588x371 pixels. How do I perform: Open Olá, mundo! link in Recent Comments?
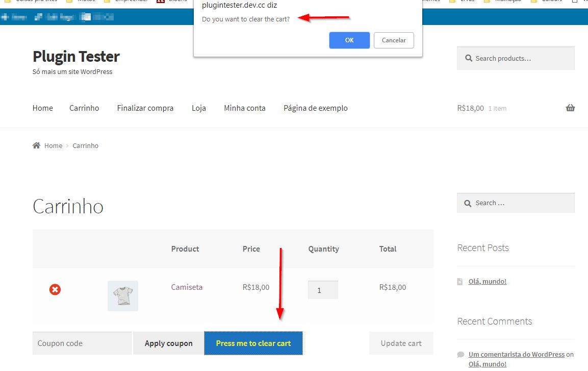point(488,364)
